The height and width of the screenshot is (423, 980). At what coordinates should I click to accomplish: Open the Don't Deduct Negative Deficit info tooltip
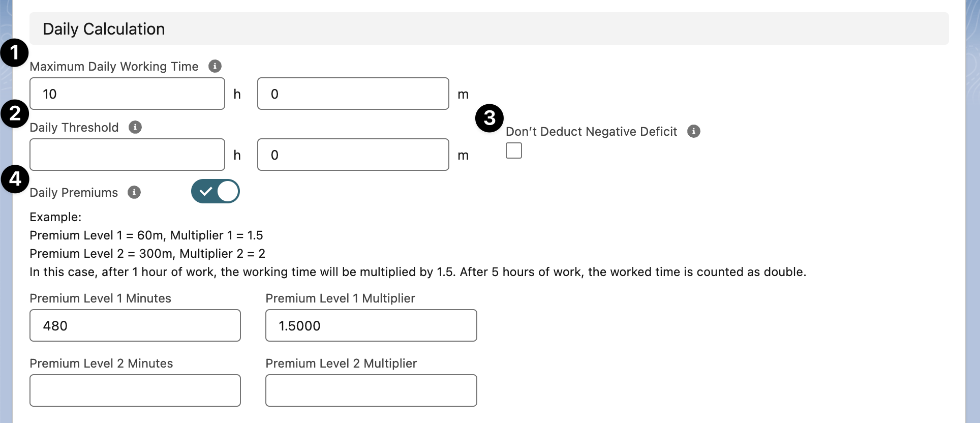(x=694, y=131)
